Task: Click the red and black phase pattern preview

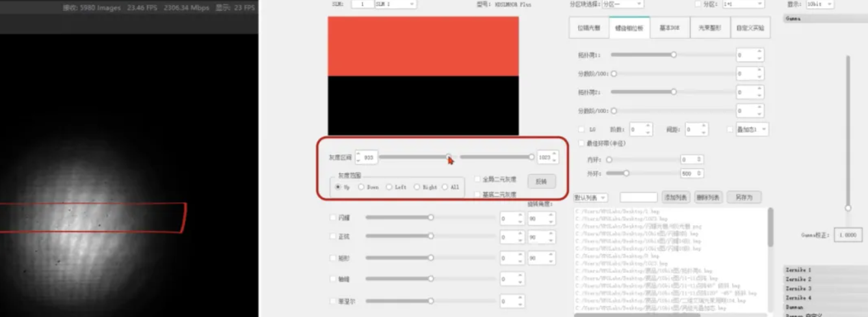Action: (423, 76)
